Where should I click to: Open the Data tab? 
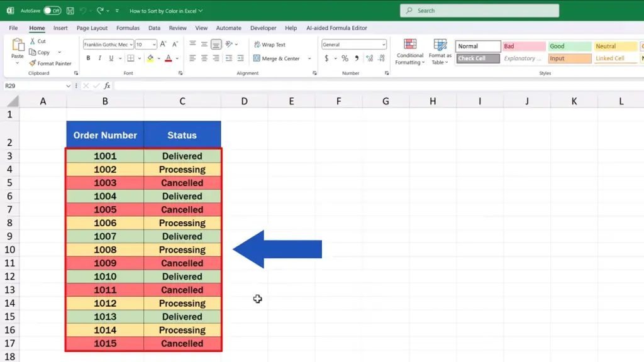pyautogui.click(x=154, y=28)
